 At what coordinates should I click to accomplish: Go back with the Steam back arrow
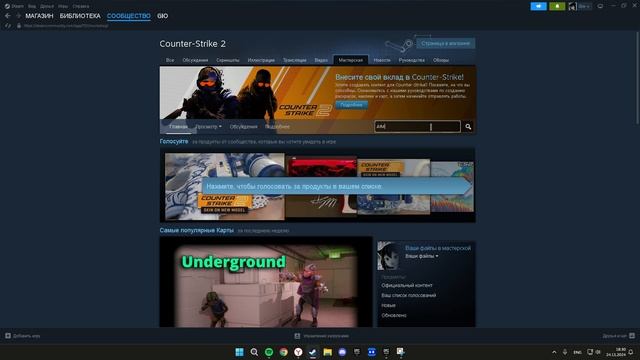tap(7, 16)
